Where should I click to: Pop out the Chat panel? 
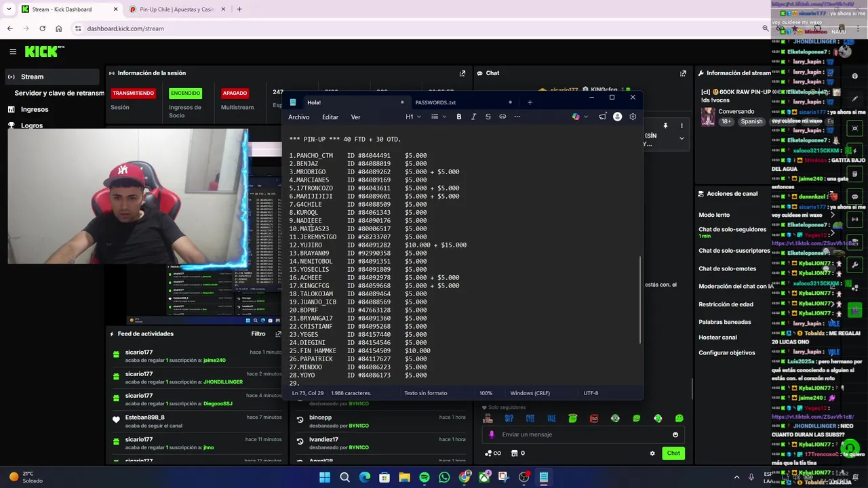(x=683, y=73)
